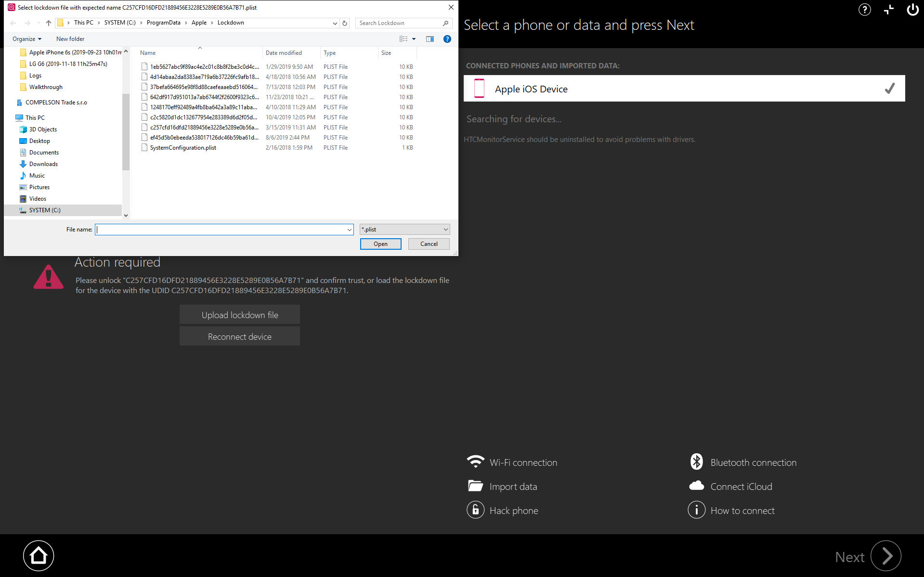Select file c257cfd16dfd21889456e3228e5289e0b56a...
The image size is (924, 577).
[204, 128]
